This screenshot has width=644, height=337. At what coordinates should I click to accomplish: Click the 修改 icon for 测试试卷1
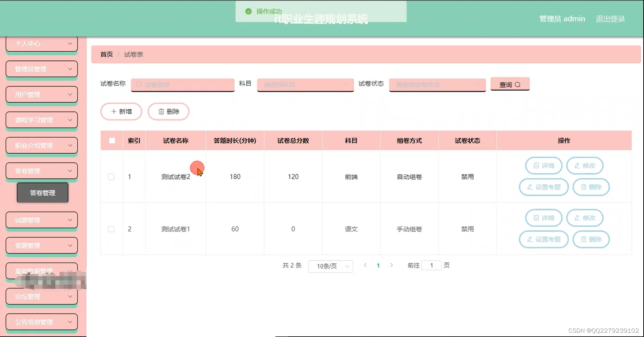(584, 218)
